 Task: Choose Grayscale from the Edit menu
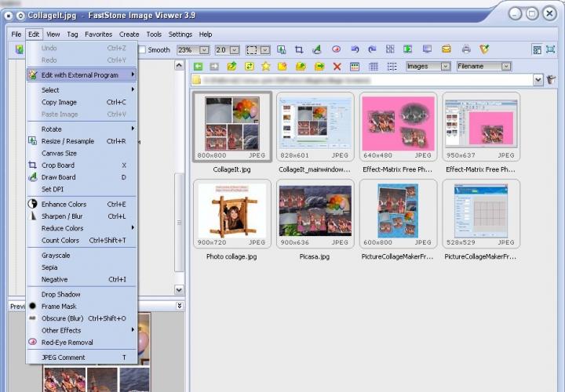pyautogui.click(x=55, y=256)
